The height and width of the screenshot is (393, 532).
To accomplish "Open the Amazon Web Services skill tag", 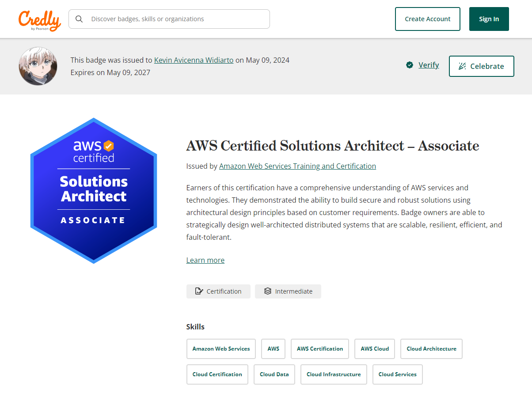I will 221,349.
